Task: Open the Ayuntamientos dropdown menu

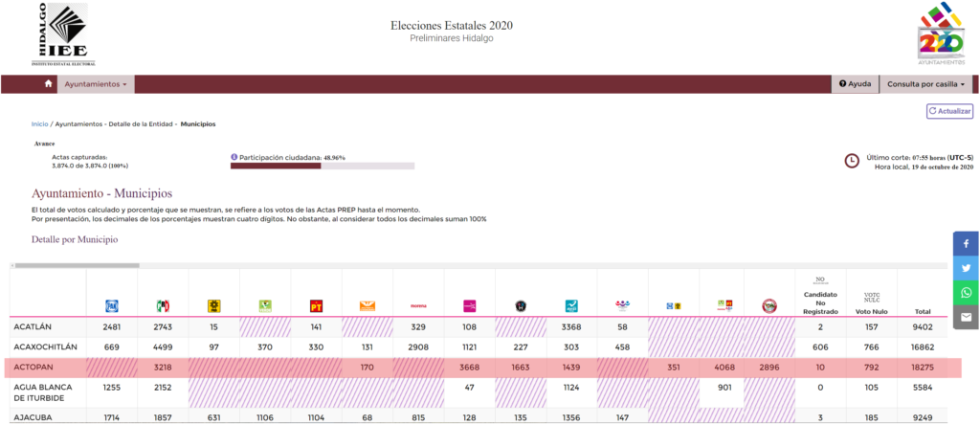Action: pos(96,84)
